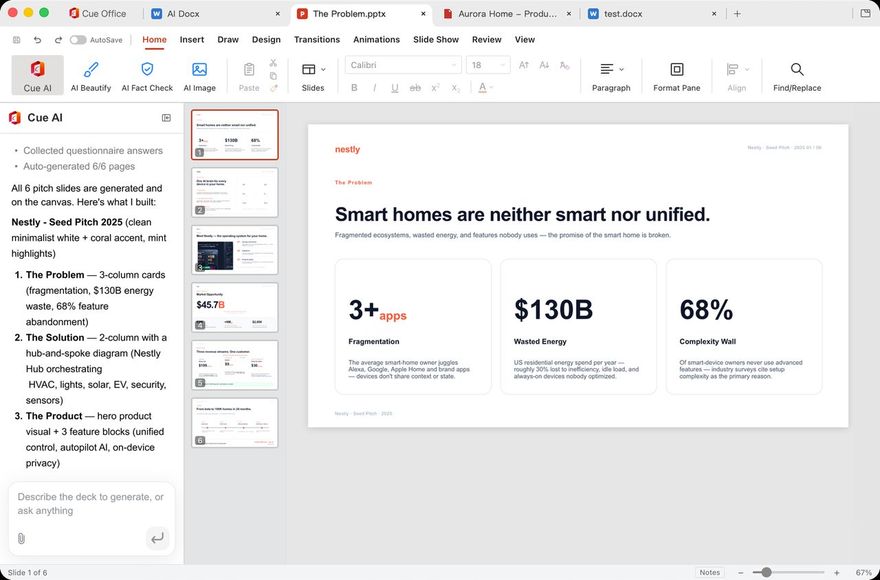The width and height of the screenshot is (880, 580).
Task: Open the font color dropdown arrow
Action: [x=492, y=88]
